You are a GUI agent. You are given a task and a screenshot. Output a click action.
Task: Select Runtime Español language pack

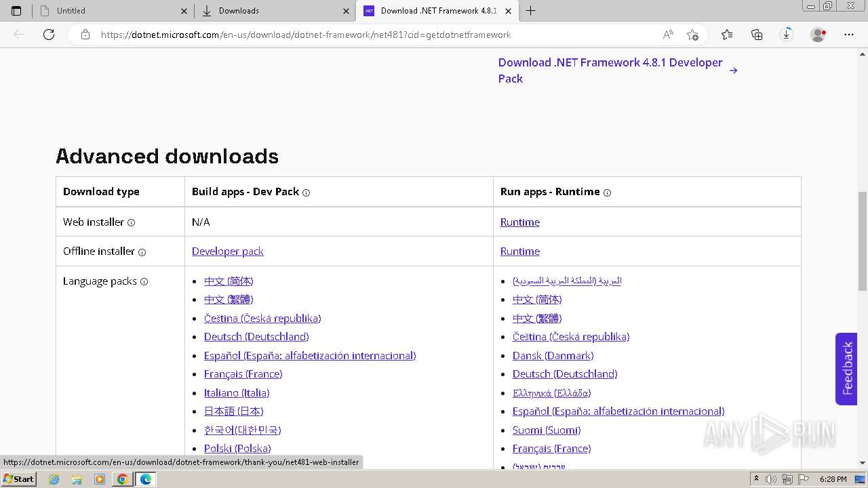tap(618, 411)
